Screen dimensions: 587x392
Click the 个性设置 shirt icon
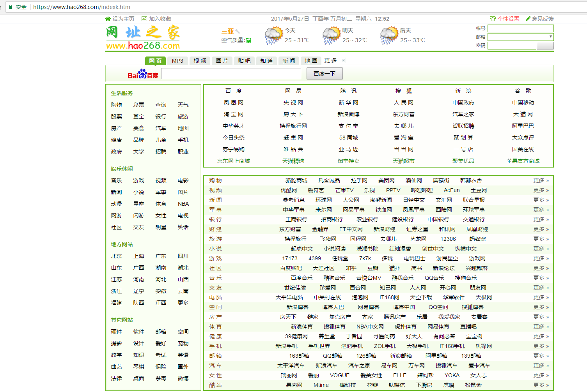493,19
